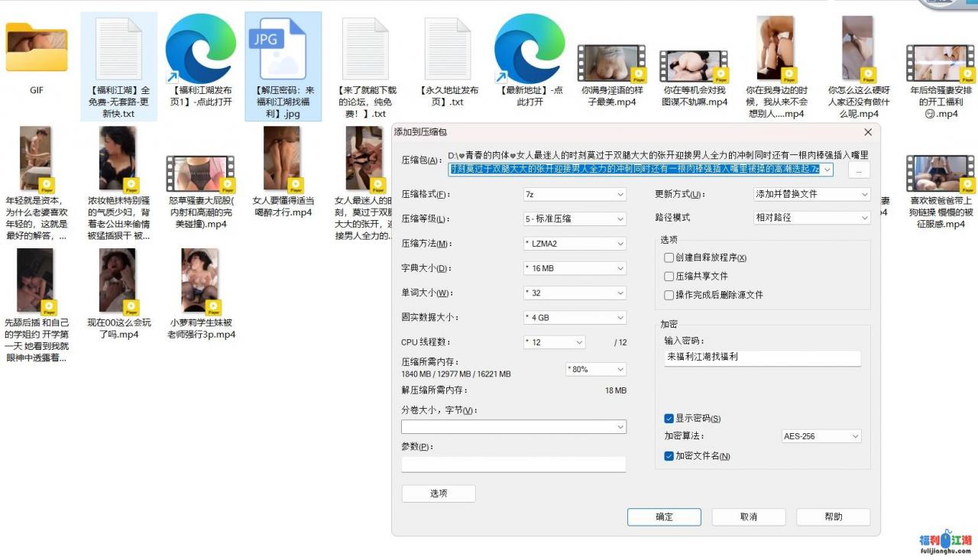Open the 压缩格式 dropdown showing 7z
The image size is (978, 560).
(x=575, y=195)
